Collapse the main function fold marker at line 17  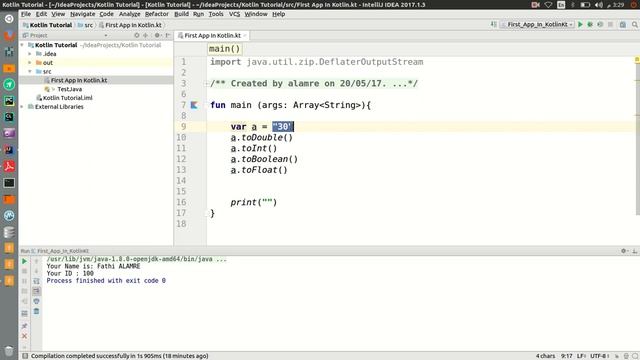coord(206,213)
